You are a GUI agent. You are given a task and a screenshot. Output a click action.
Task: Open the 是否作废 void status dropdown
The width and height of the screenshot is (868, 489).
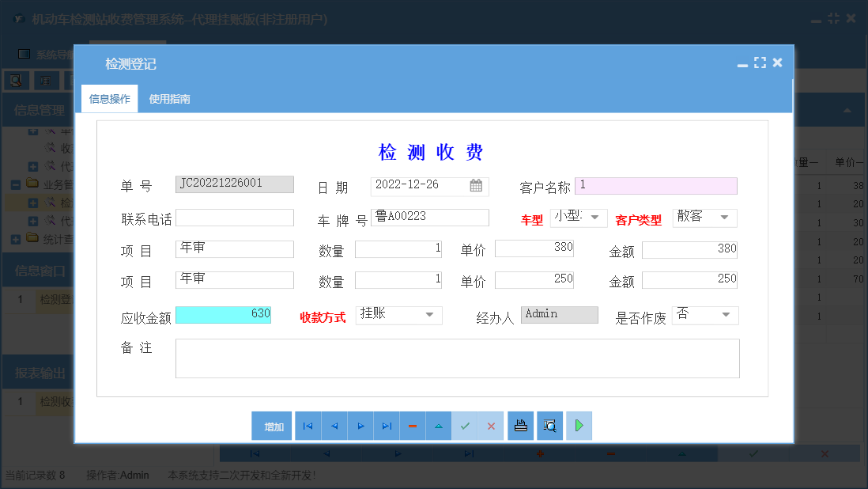tap(727, 315)
